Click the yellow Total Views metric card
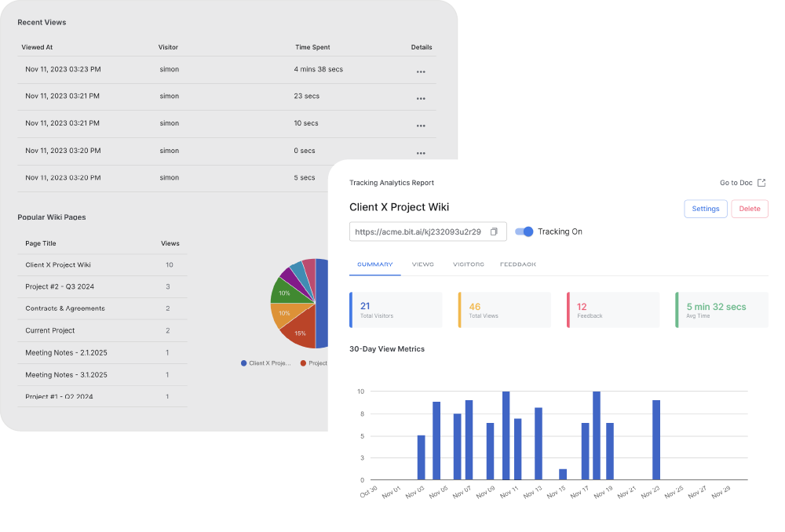Screen dimensions: 785x532 pos(505,309)
